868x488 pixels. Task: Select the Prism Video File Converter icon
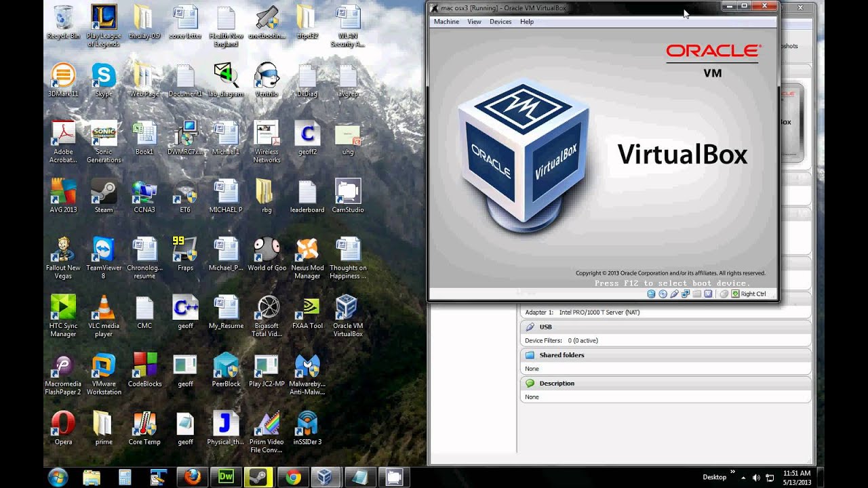(x=267, y=432)
